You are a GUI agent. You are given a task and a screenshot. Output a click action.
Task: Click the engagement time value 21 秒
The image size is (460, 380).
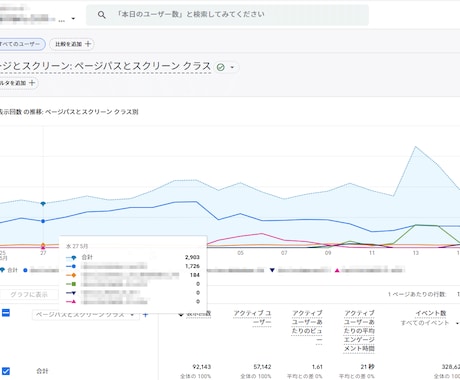pyautogui.click(x=367, y=367)
